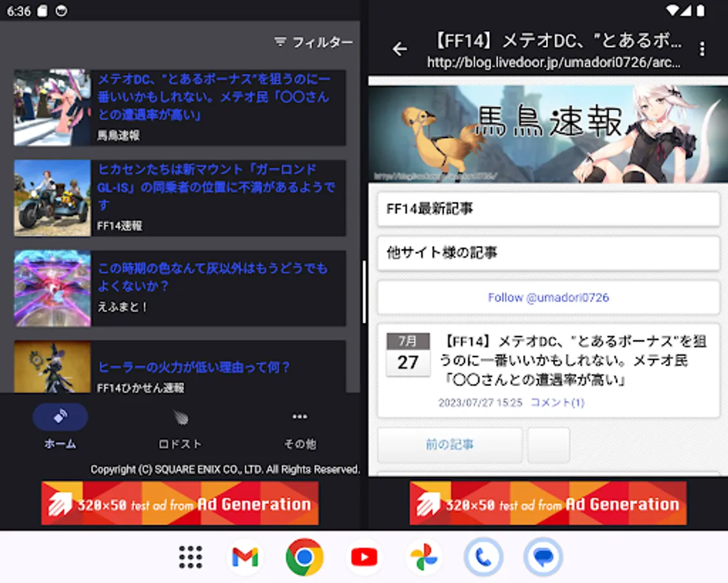
Task: Click the 2023/07/27 15:25 timestamp
Action: point(481,402)
